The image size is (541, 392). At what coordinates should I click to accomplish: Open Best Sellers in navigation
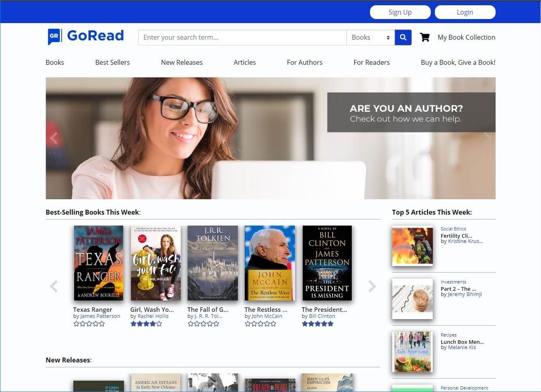(112, 62)
